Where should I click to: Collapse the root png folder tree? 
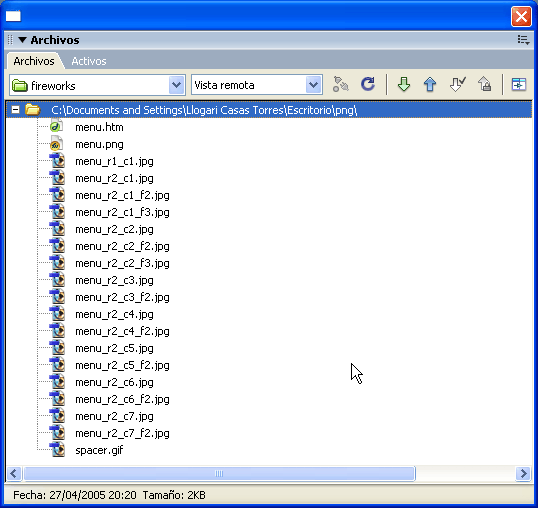15,110
